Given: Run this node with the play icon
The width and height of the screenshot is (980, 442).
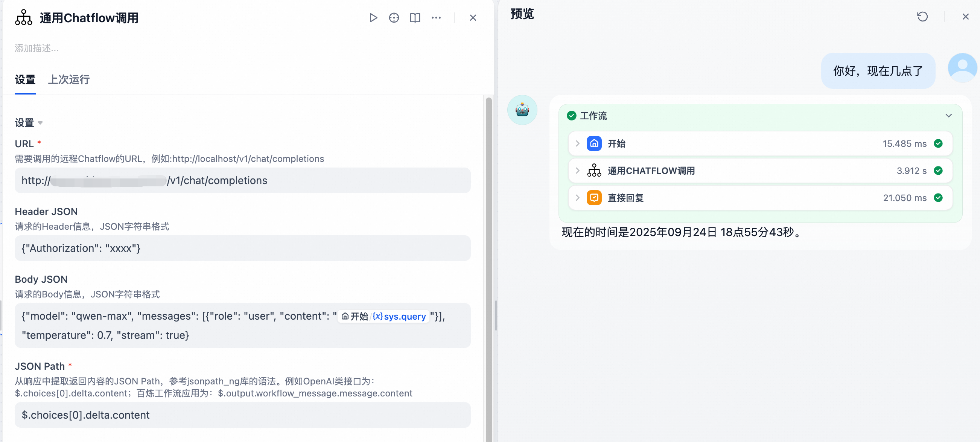Looking at the screenshot, I should click(x=373, y=18).
